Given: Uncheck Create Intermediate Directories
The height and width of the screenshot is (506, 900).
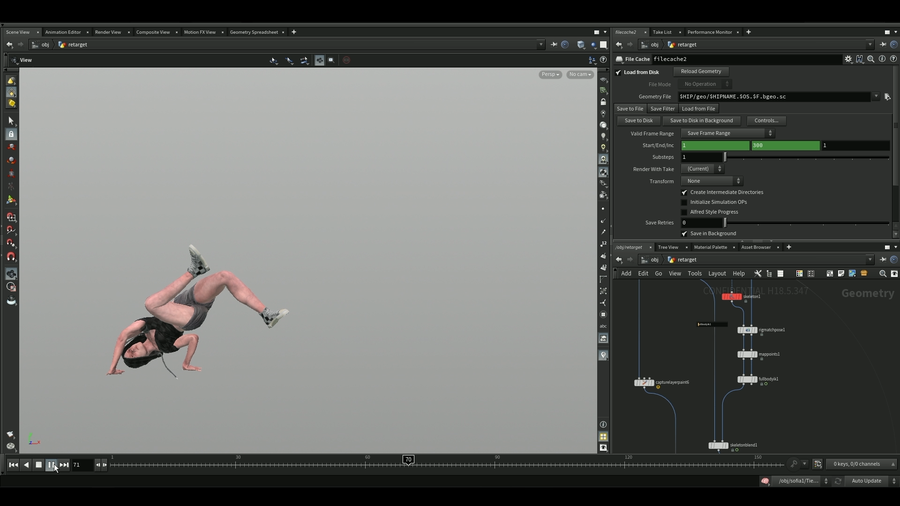Looking at the screenshot, I should [x=685, y=192].
